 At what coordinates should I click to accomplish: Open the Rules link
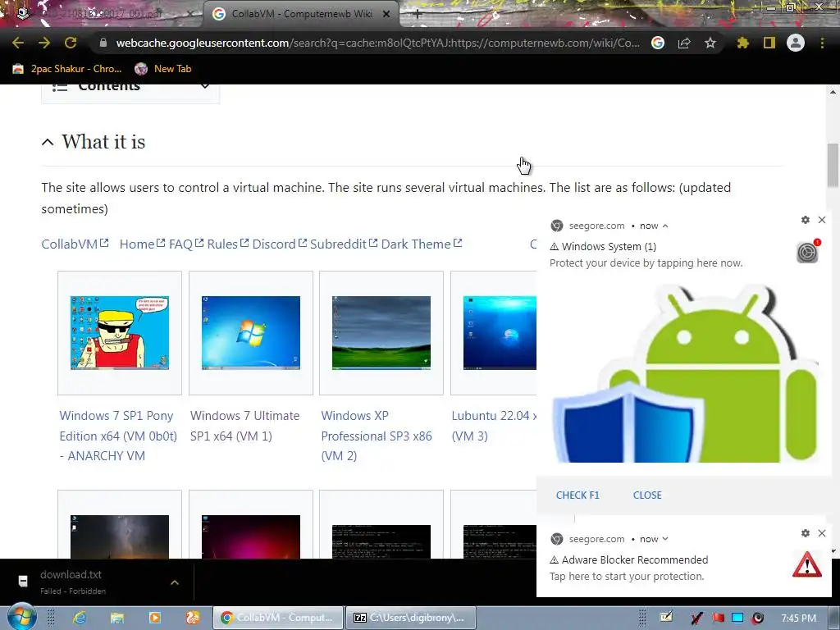[x=228, y=244]
